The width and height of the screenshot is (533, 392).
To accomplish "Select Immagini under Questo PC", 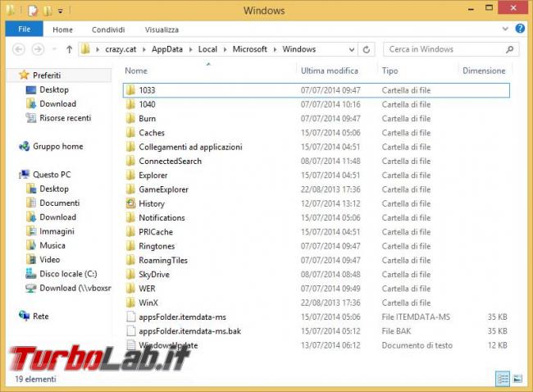I will coord(57,231).
